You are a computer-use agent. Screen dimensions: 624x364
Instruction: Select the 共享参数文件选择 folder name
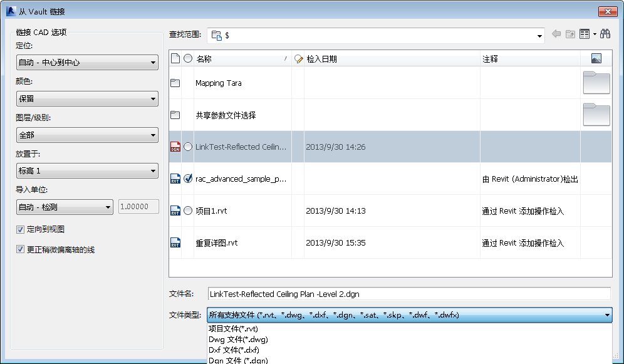click(226, 115)
